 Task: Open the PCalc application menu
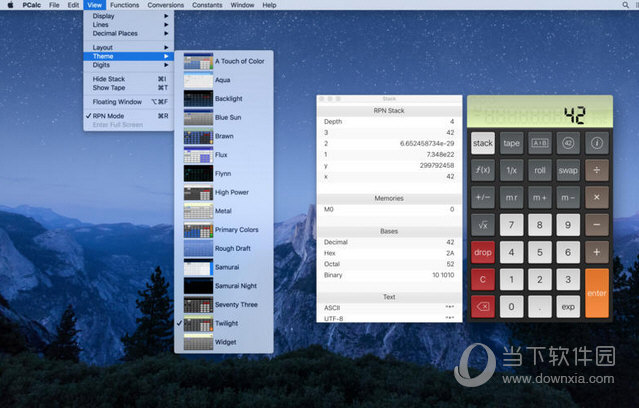coord(31,5)
